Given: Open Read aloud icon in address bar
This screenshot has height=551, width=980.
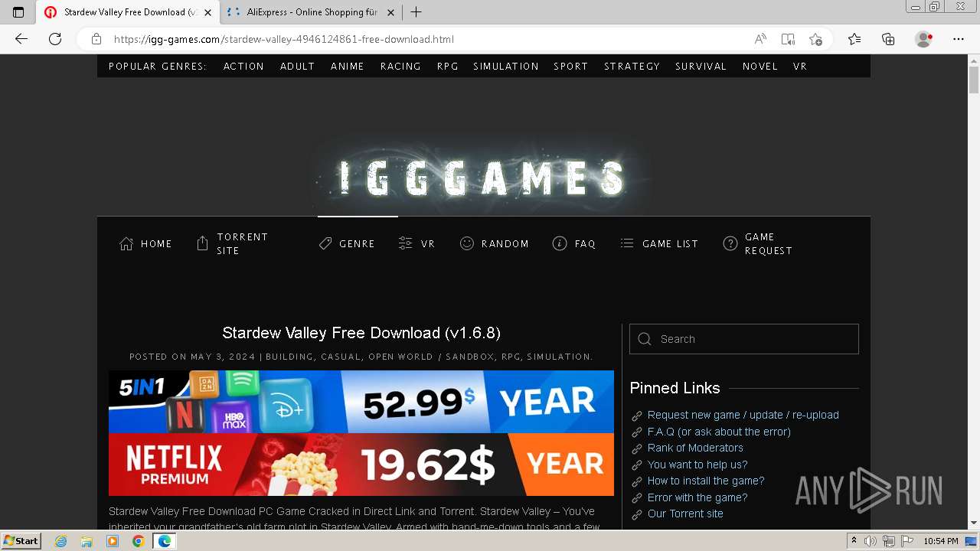Looking at the screenshot, I should 760,39.
